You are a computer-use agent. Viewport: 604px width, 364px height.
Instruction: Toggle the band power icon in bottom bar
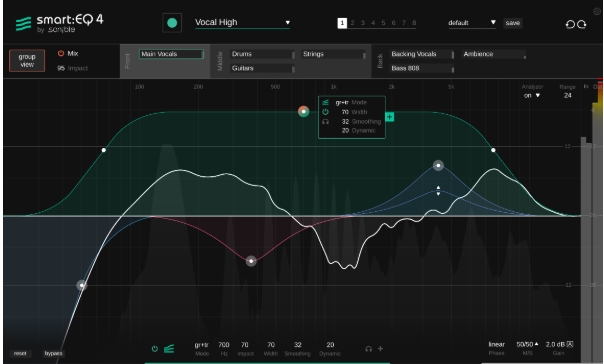(155, 349)
